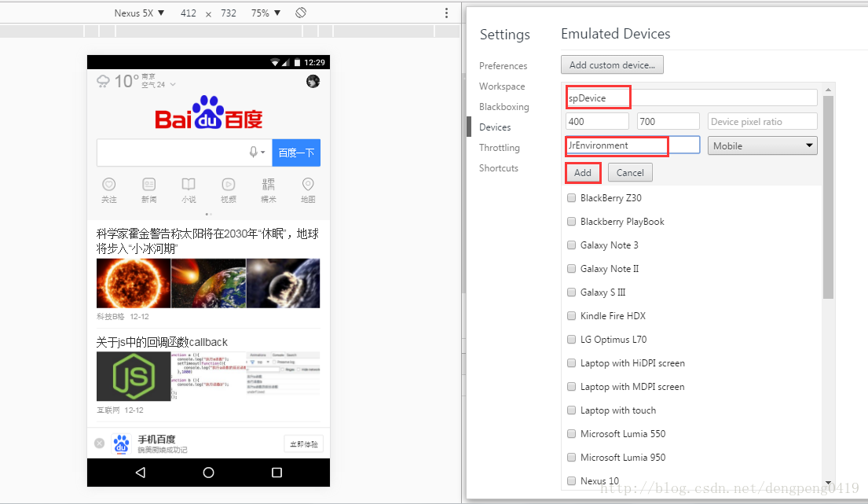Open the Blackboxing settings tab
Image resolution: width=868 pixels, height=504 pixels.
(x=504, y=107)
